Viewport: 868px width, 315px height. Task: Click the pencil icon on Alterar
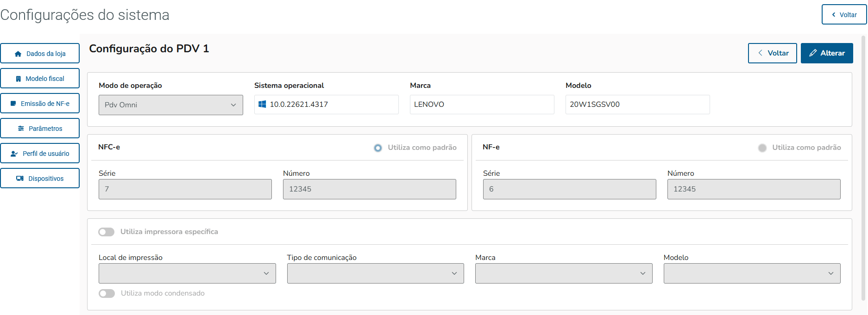coord(813,53)
